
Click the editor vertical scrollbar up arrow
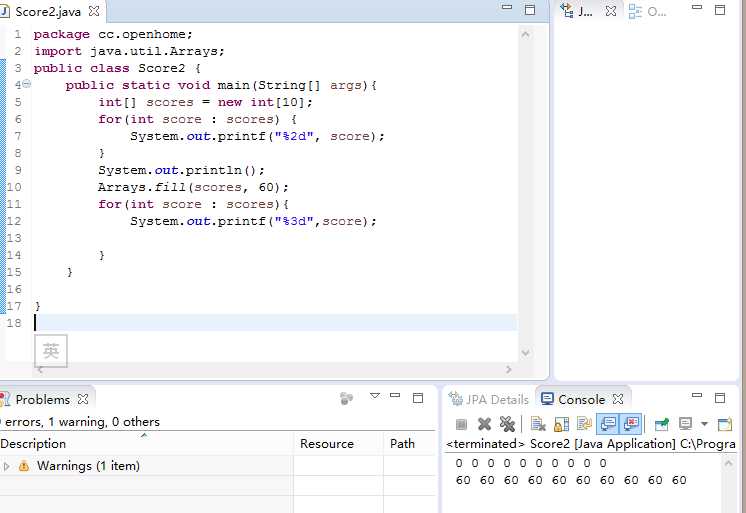click(x=525, y=34)
